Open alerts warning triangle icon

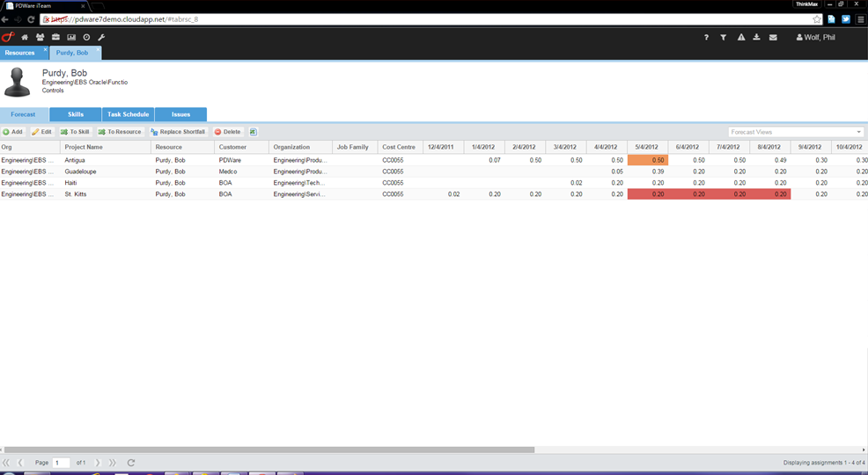click(740, 38)
